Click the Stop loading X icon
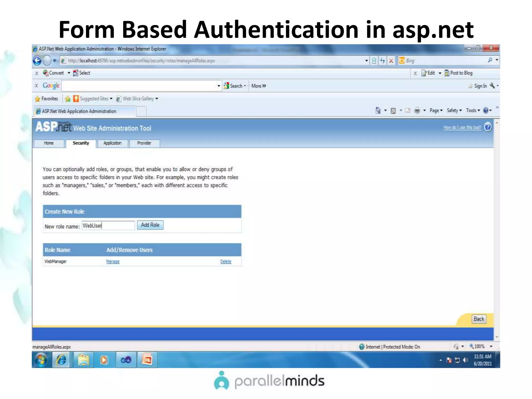The image size is (532, 399). [391, 61]
